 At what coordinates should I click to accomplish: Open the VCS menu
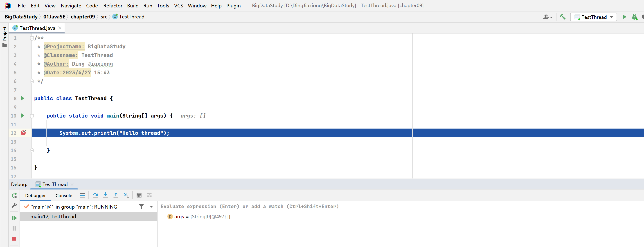tap(178, 5)
